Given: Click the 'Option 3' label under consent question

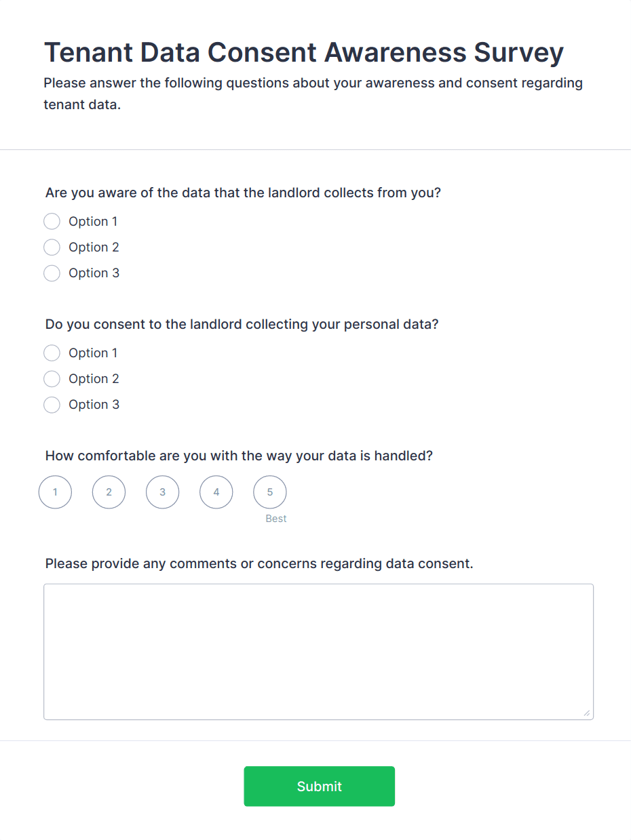Looking at the screenshot, I should [94, 405].
